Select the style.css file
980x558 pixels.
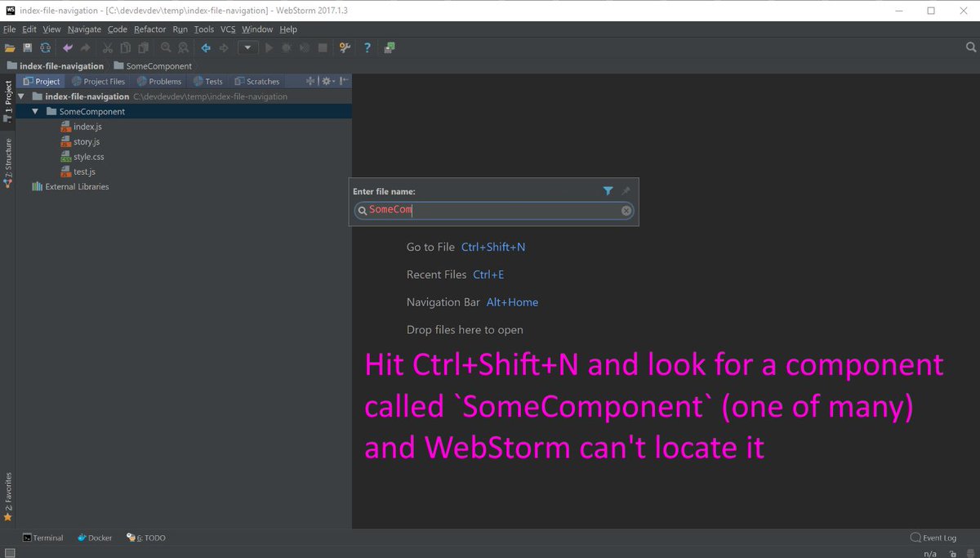coord(82,157)
